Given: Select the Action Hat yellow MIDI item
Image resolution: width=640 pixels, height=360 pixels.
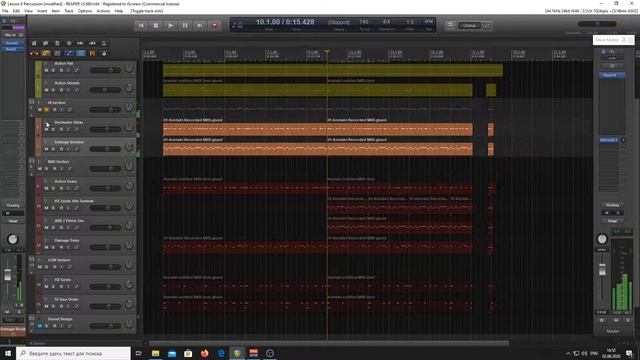Looking at the screenshot, I should click(x=333, y=70).
